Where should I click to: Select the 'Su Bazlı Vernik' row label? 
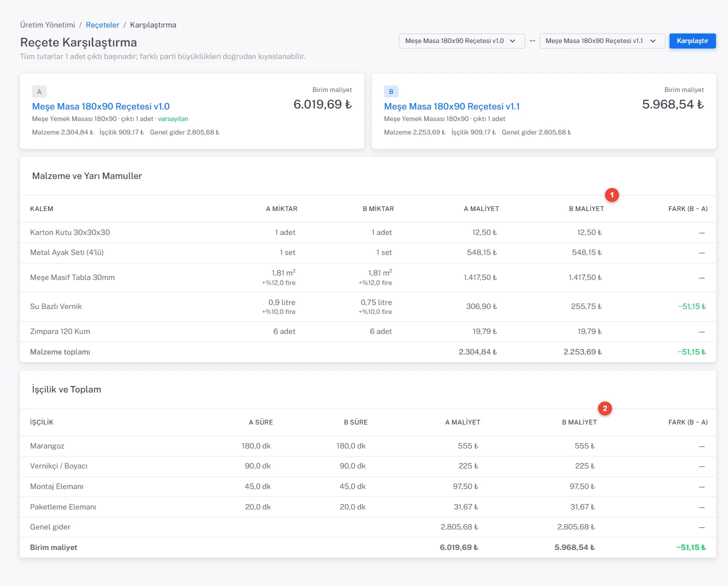pos(56,306)
